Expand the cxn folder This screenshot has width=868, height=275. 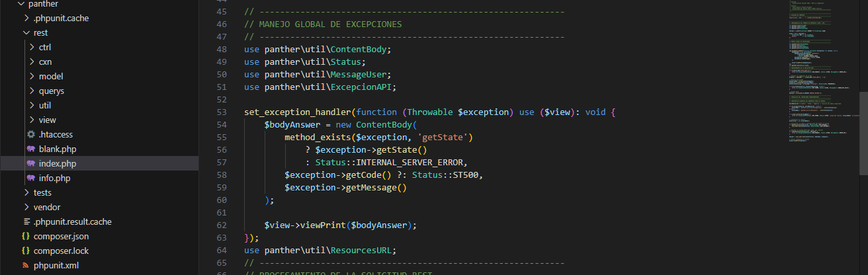tap(32, 61)
